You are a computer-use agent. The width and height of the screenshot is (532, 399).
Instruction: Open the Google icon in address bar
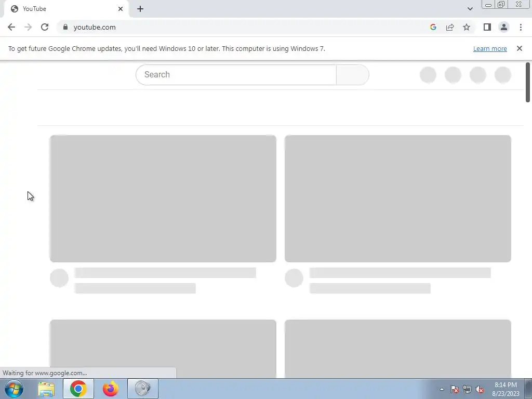[x=433, y=27]
